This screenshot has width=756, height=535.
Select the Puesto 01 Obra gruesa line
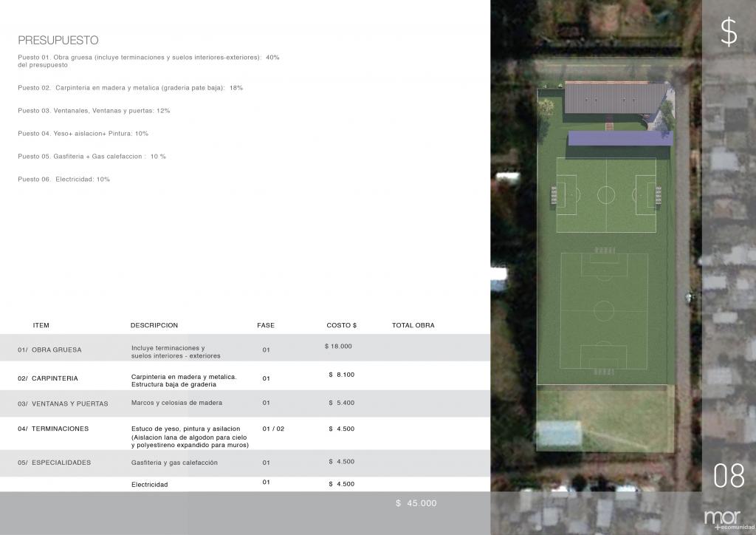coord(148,57)
